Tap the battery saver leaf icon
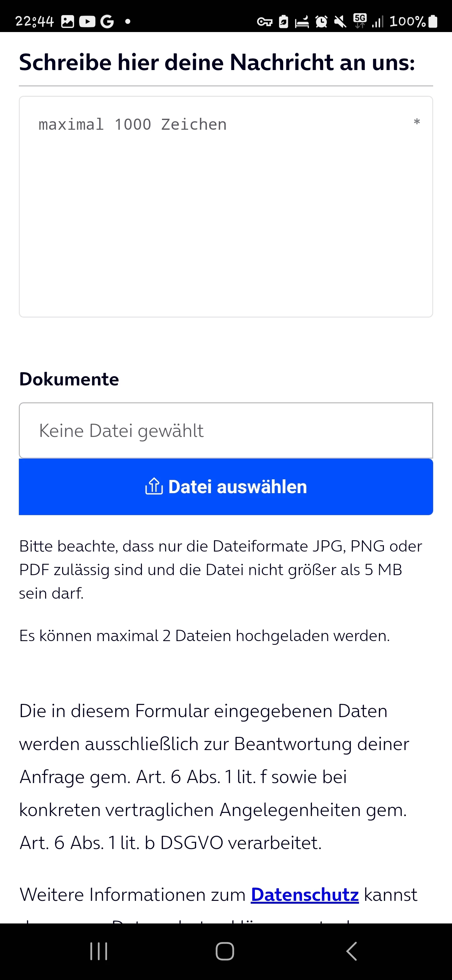Image resolution: width=452 pixels, height=980 pixels. click(283, 22)
